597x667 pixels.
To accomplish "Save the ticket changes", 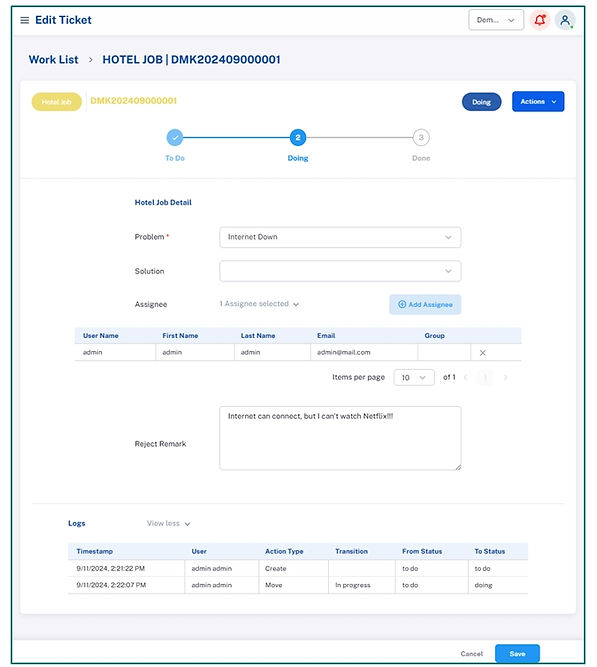I will click(517, 653).
